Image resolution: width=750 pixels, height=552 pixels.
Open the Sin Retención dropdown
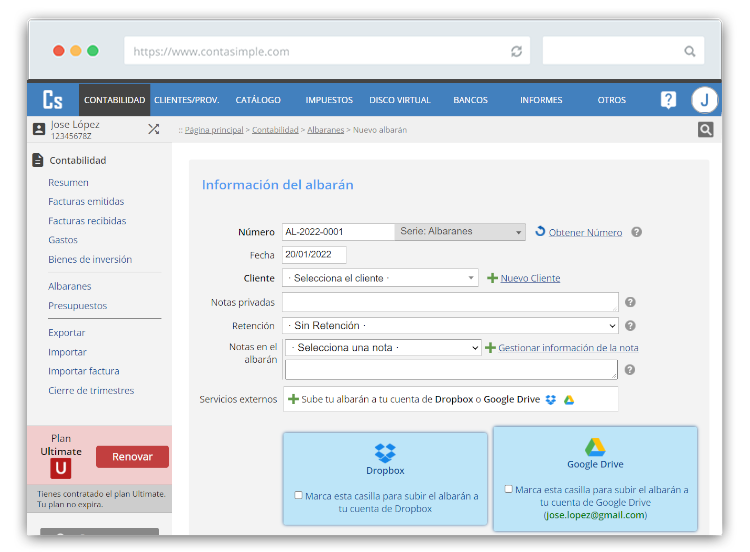(450, 326)
